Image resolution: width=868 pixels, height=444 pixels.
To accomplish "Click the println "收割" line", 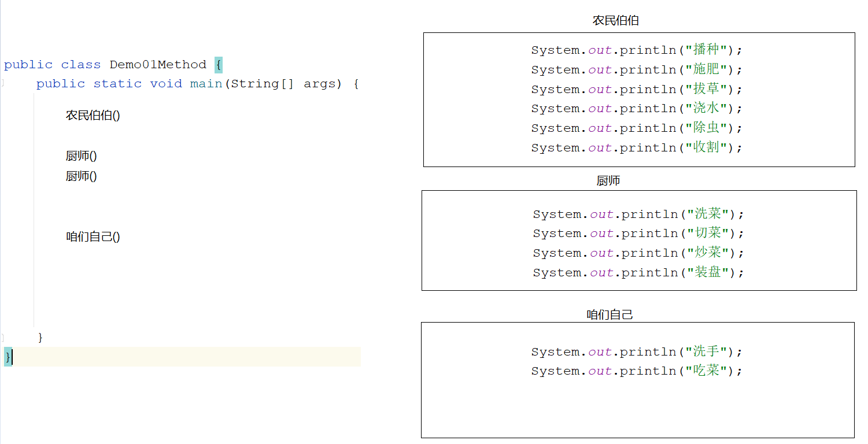I will (636, 148).
